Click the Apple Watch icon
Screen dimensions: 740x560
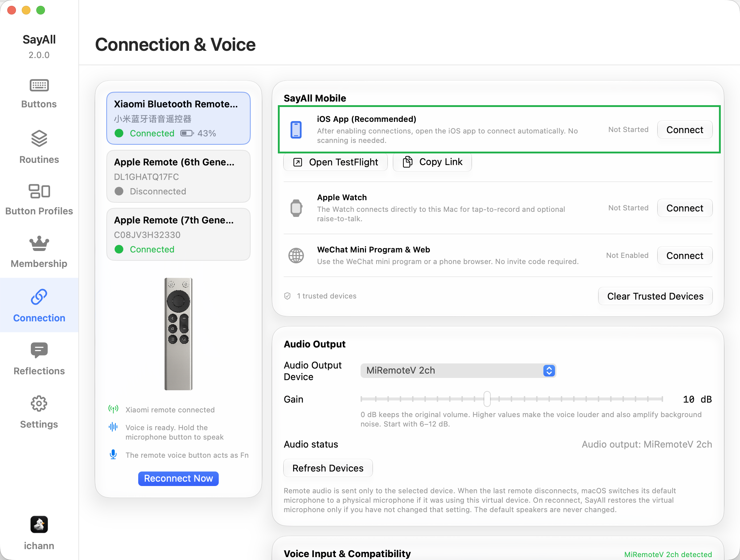(x=296, y=208)
